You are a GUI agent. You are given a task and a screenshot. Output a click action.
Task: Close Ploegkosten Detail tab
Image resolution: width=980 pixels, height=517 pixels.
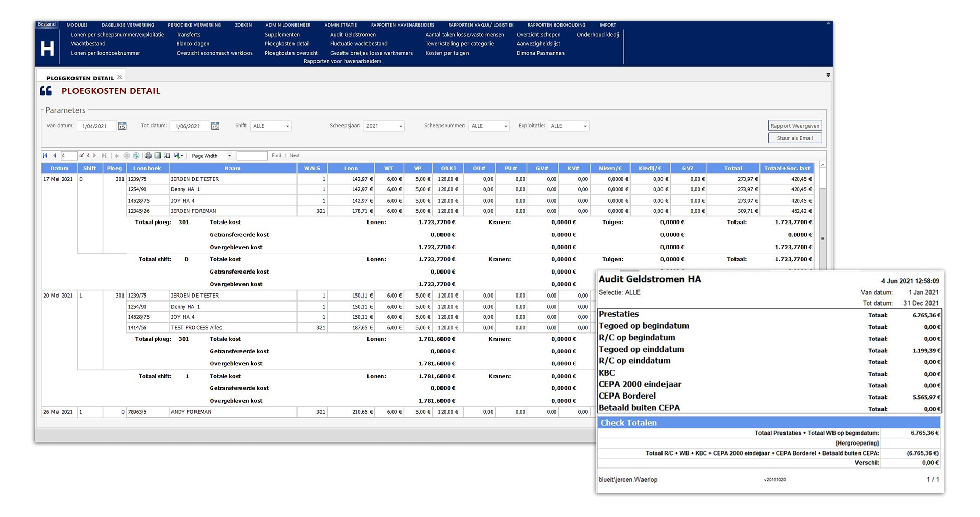pos(119,78)
